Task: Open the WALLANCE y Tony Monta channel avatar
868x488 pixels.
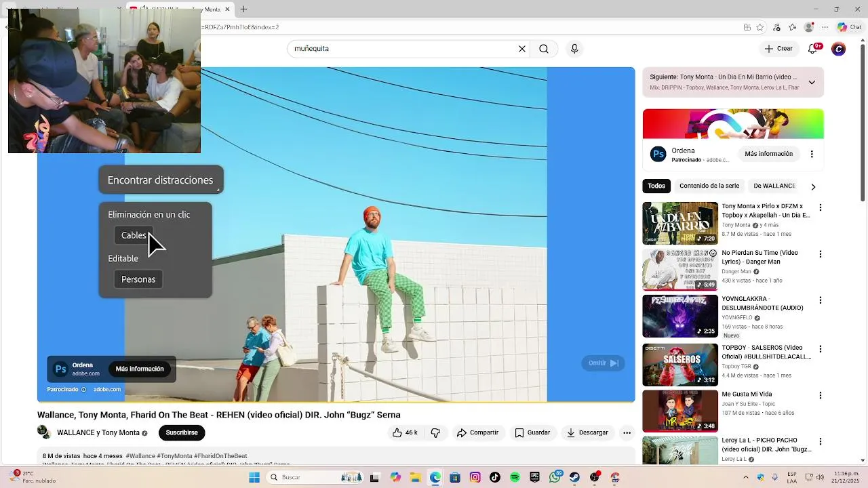Action: pyautogui.click(x=44, y=432)
